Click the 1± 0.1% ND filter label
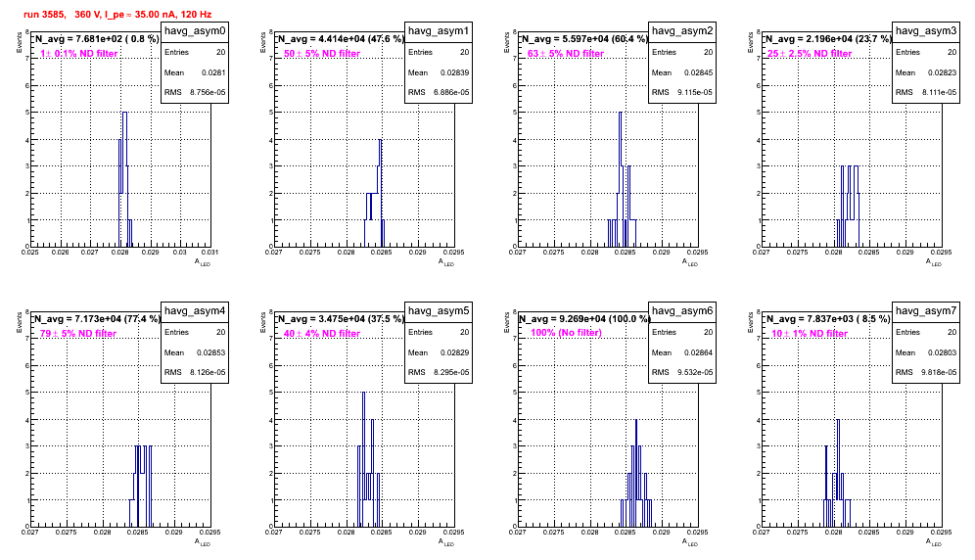975x560 pixels. tap(79, 54)
